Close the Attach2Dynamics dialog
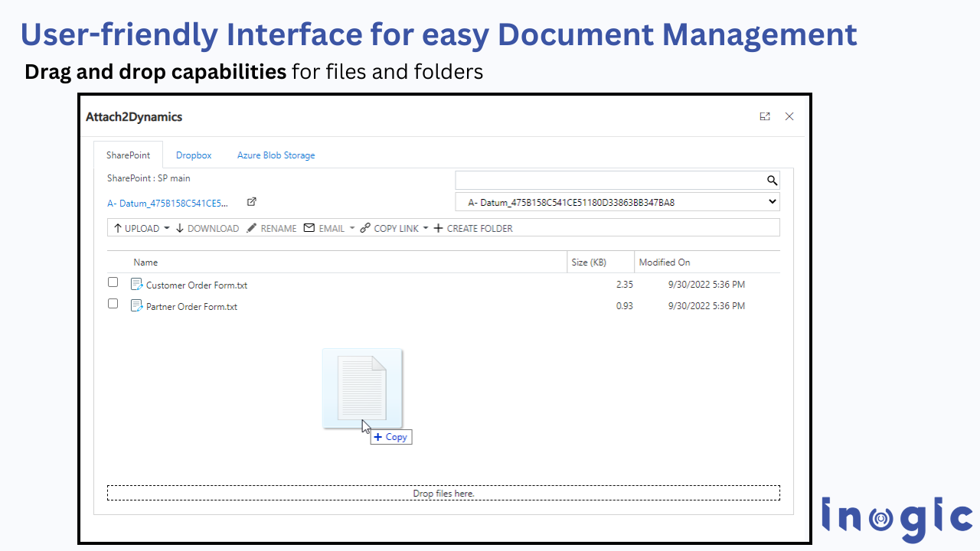 (x=789, y=116)
